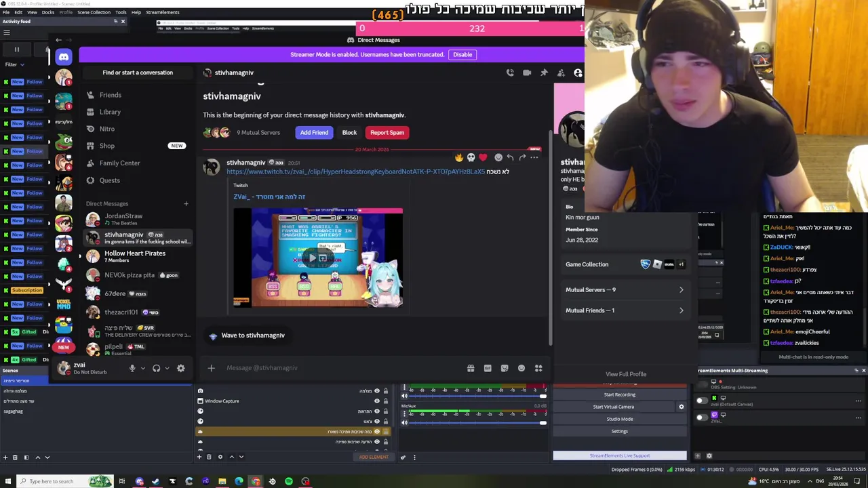Image resolution: width=868 pixels, height=488 pixels.
Task: Open the sticker picker in message bar
Action: [x=505, y=368]
